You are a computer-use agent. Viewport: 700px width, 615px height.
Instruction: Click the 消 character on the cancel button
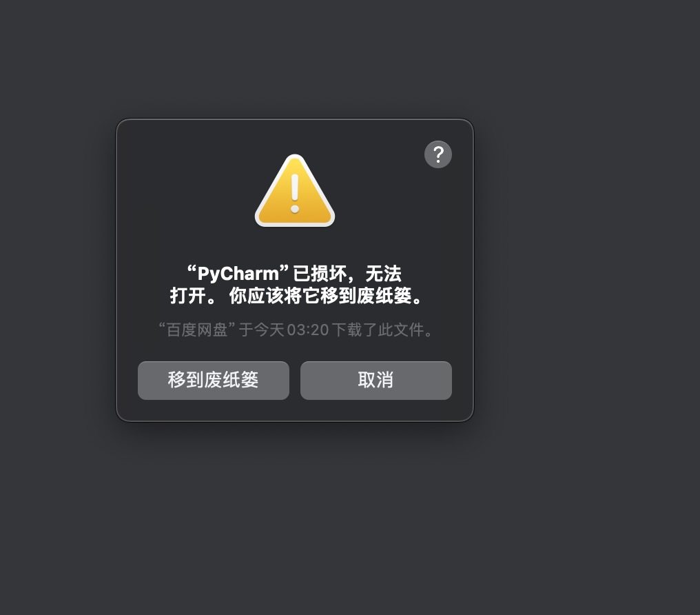(x=385, y=380)
